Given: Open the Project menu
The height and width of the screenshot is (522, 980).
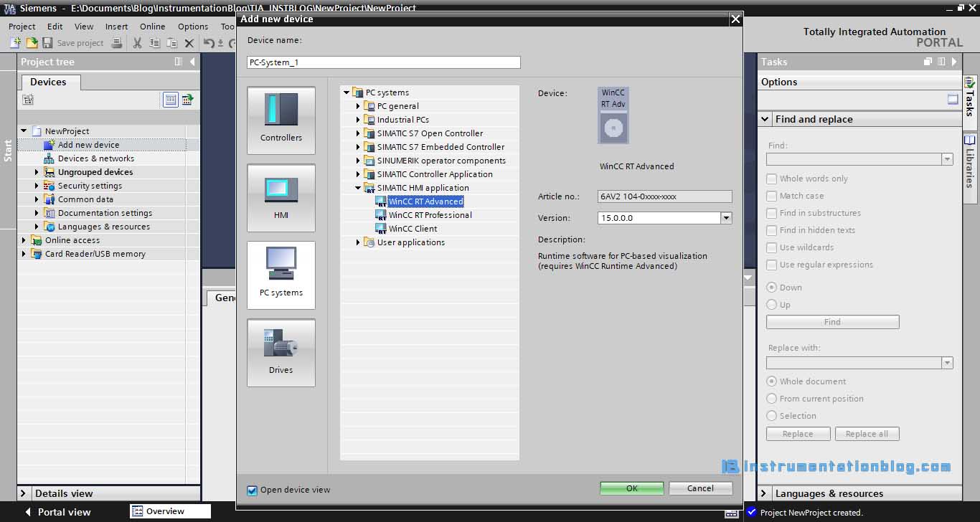Looking at the screenshot, I should pyautogui.click(x=22, y=27).
